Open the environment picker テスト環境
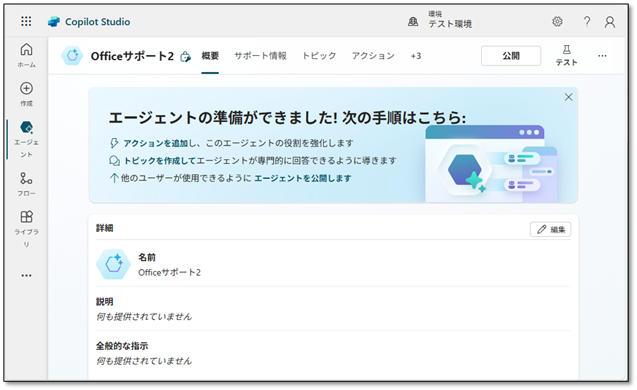This screenshot has height=390, width=637. 450,20
